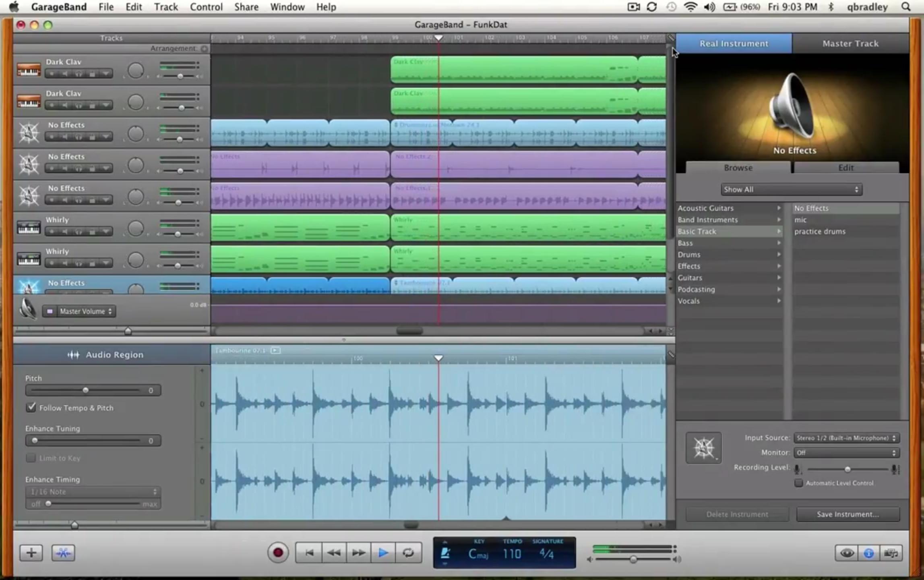Adjust the Recording Level slider

(847, 469)
